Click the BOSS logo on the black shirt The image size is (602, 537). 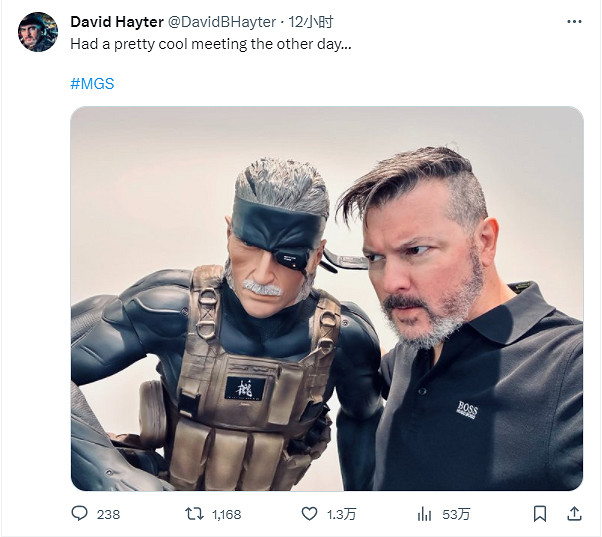point(467,409)
